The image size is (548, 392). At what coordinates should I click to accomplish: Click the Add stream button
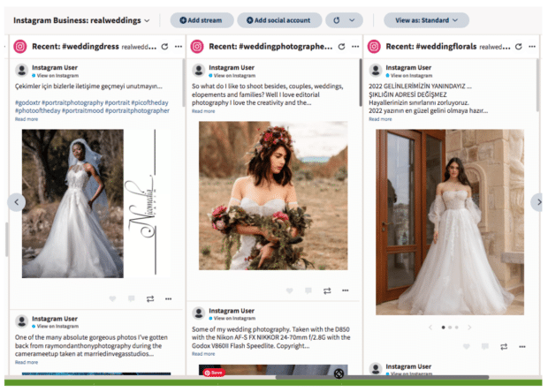[201, 19]
